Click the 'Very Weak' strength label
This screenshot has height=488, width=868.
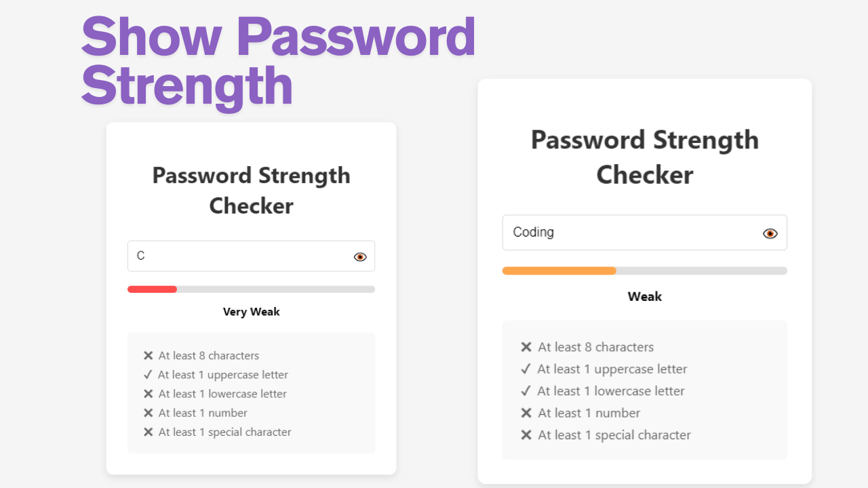pyautogui.click(x=251, y=312)
